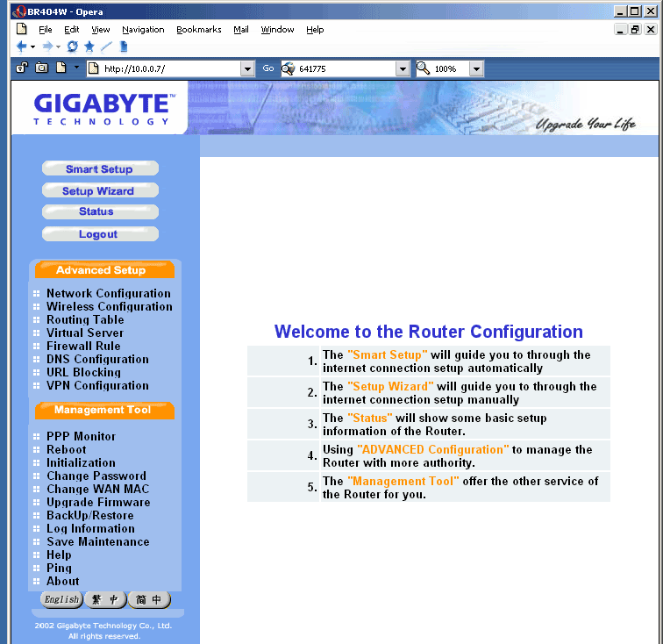Click the Setup Wizard button
663x644 pixels.
[100, 190]
